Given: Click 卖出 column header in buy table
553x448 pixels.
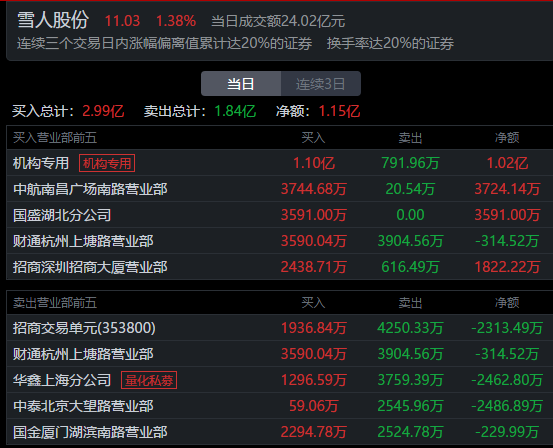Looking at the screenshot, I should pyautogui.click(x=410, y=138).
